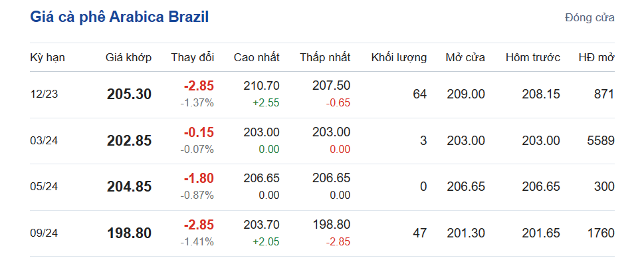Click the 210.70 highest price value
The image size is (644, 276).
[261, 85]
